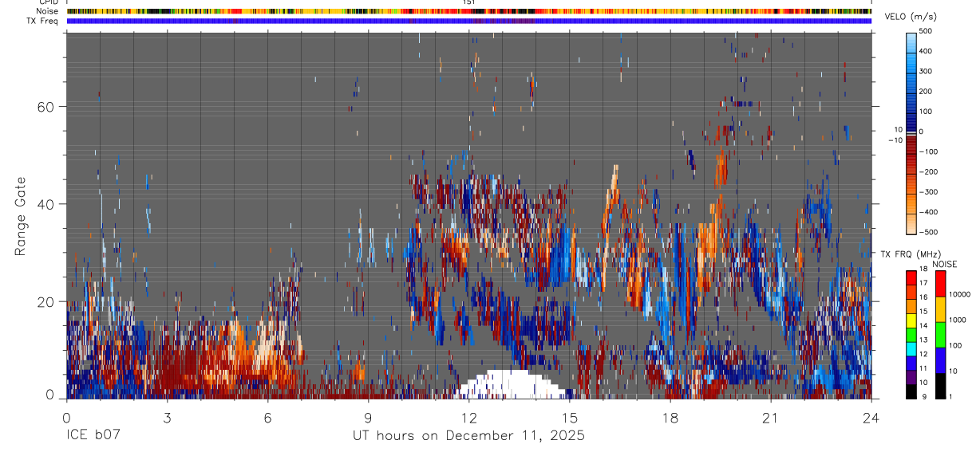Click the red top segment of the NOISE colorbar

tap(939, 283)
